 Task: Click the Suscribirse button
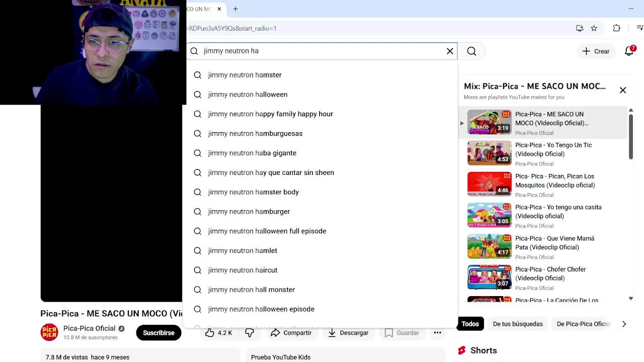tap(158, 333)
